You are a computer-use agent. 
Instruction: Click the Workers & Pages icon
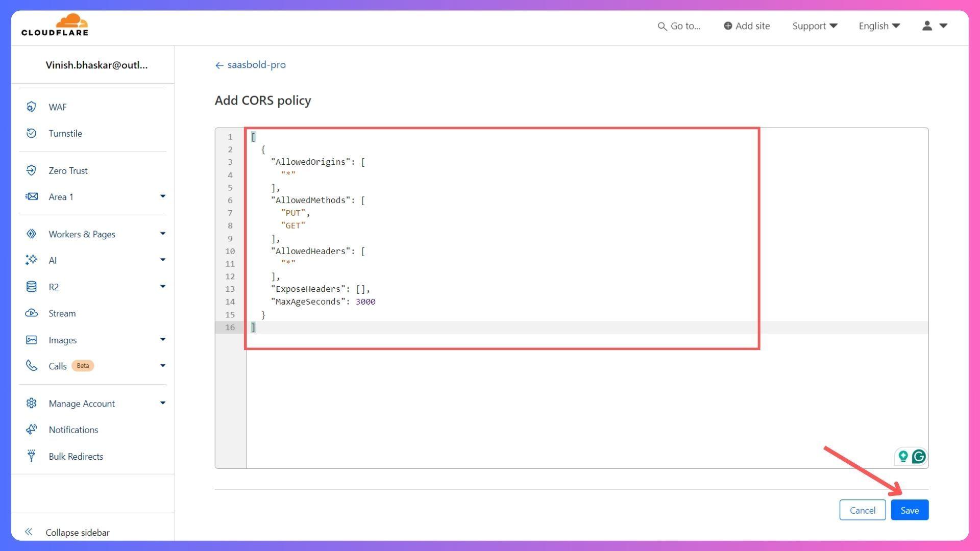click(31, 234)
